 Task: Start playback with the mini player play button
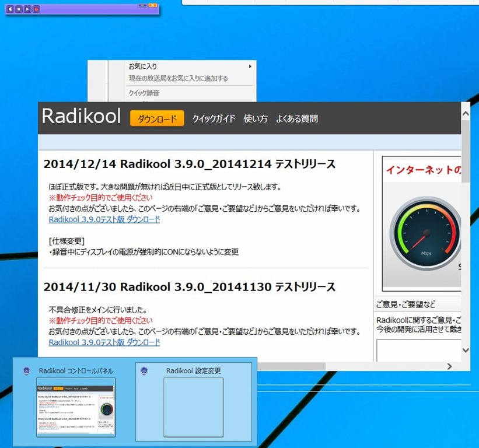(27, 9)
